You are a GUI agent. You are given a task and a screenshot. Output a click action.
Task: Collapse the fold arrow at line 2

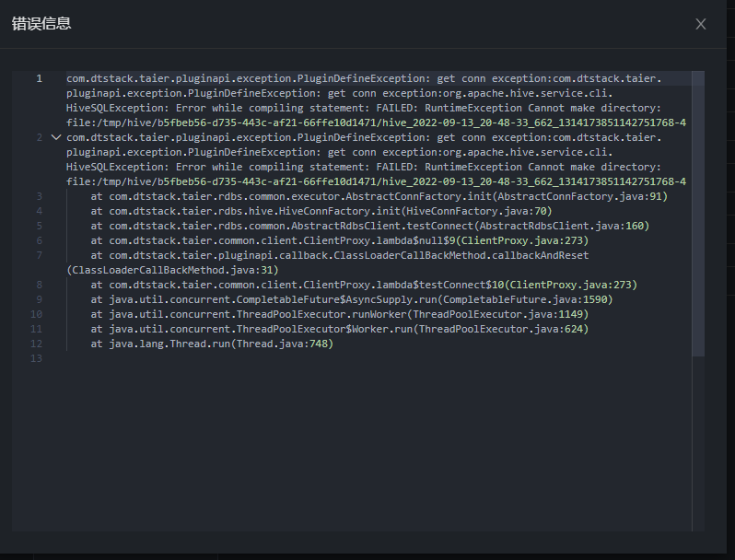point(56,137)
